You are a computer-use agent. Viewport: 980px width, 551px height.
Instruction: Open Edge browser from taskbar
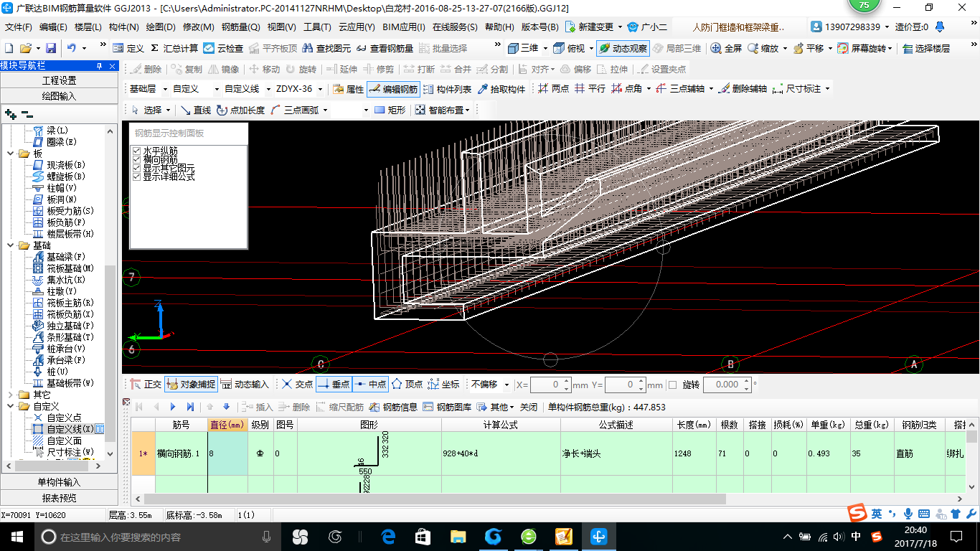point(389,536)
